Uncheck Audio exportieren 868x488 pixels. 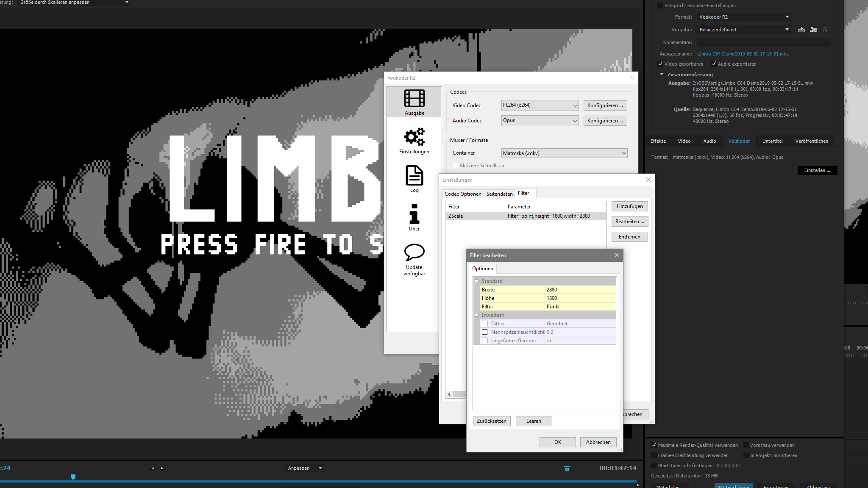click(x=714, y=64)
